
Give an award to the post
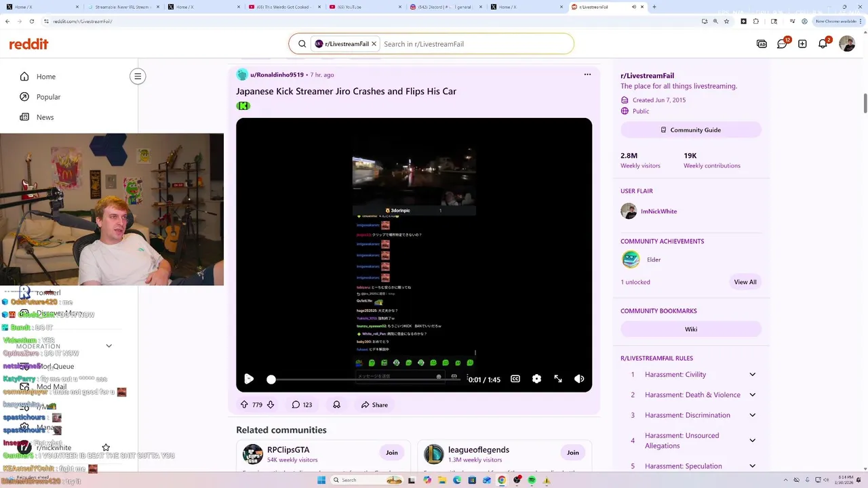pyautogui.click(x=336, y=405)
